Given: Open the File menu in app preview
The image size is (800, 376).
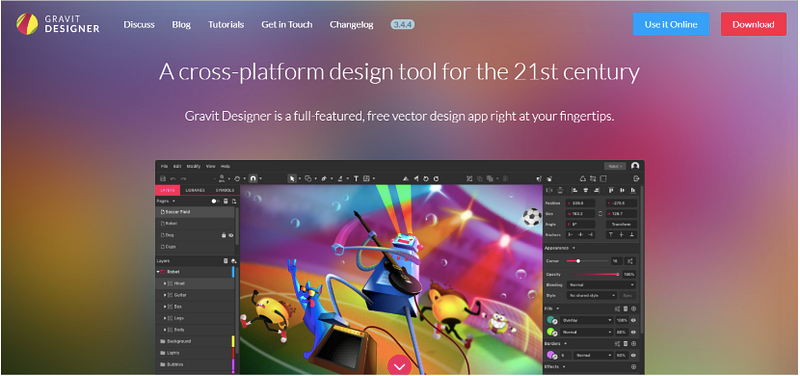Looking at the screenshot, I should pos(164,166).
